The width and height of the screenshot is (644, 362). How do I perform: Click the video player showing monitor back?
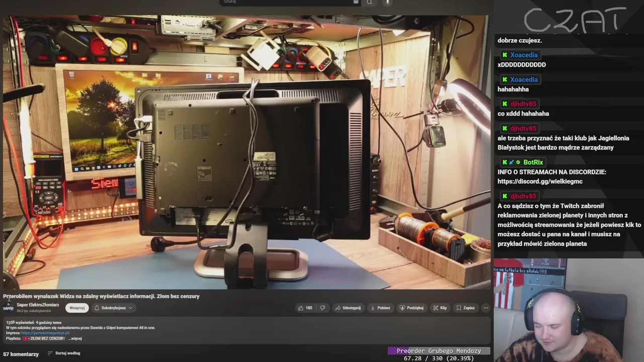pos(246,152)
